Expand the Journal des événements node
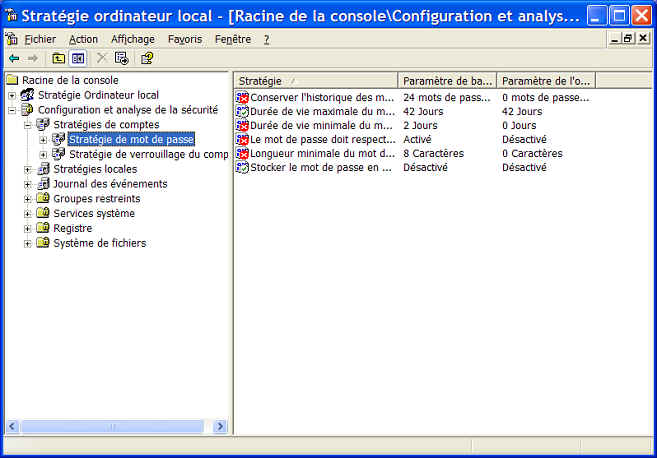 coord(28,184)
